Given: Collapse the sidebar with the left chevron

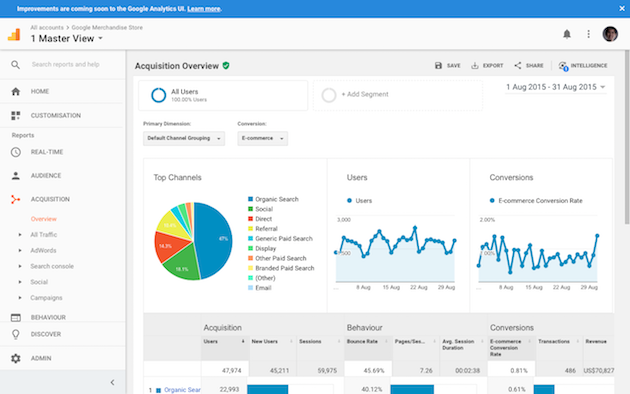Looking at the screenshot, I should (112, 382).
